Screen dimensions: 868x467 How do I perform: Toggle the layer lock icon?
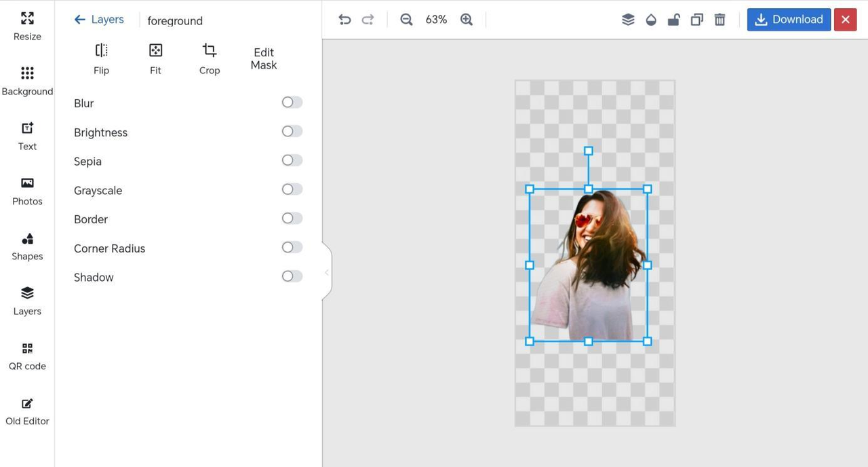673,20
